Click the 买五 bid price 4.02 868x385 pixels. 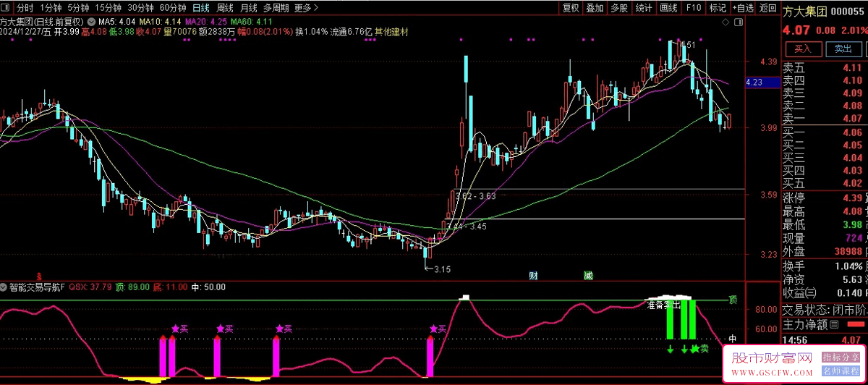[x=852, y=184]
